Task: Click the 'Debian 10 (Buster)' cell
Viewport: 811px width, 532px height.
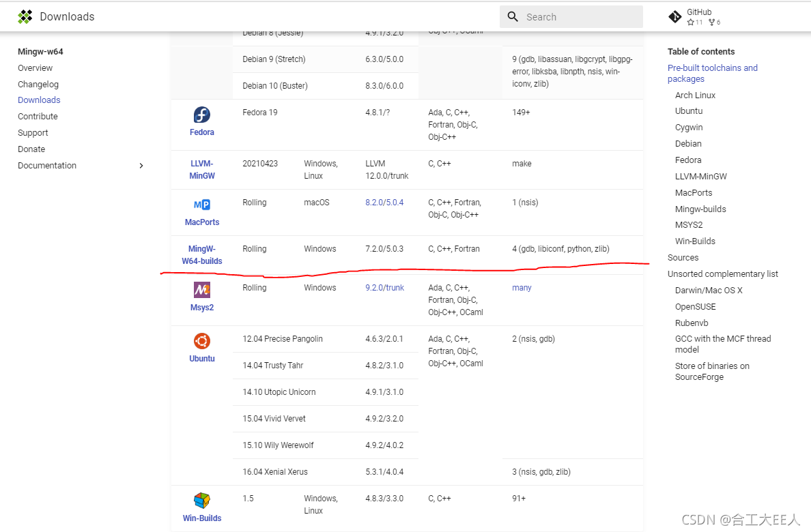Action: tap(275, 86)
